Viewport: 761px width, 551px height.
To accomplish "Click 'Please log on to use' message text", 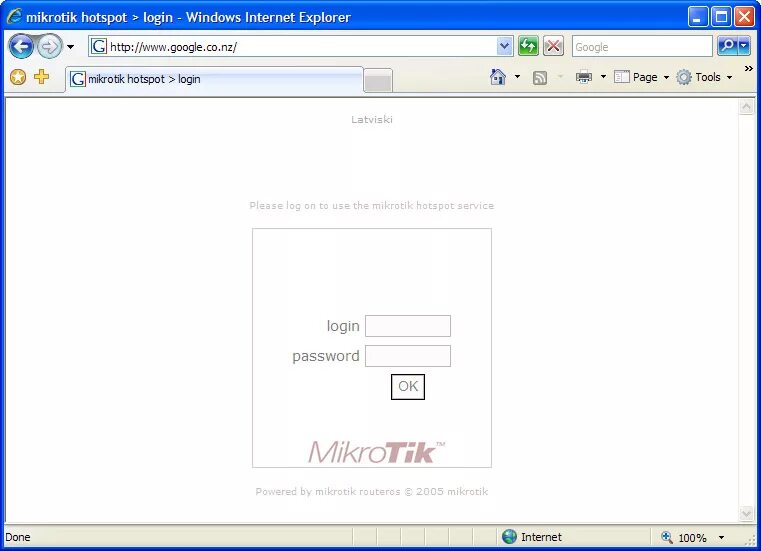I will (x=372, y=205).
